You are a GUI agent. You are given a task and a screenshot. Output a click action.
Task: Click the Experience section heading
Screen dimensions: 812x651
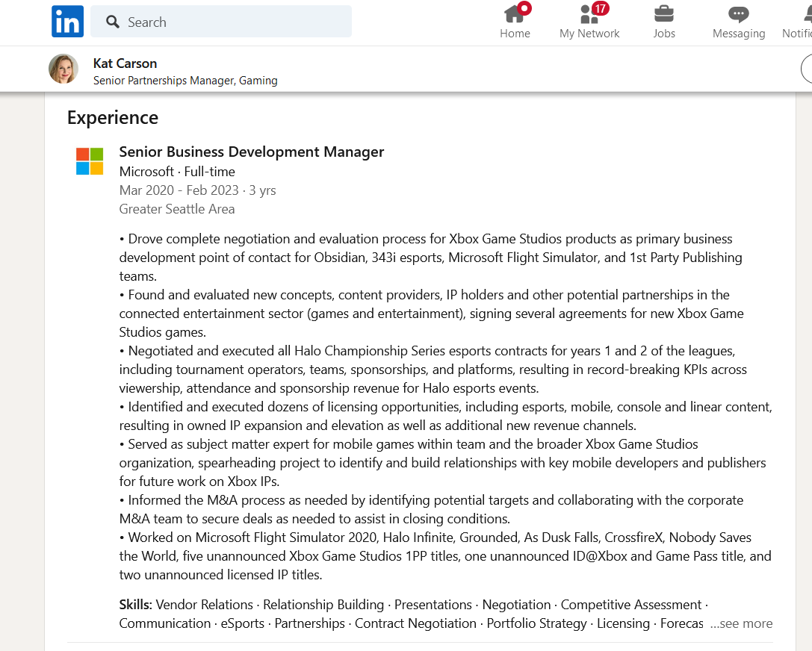point(113,117)
